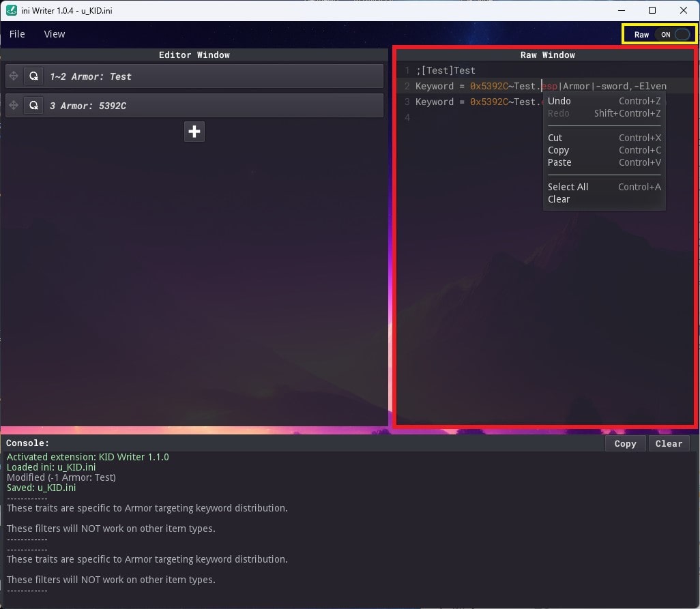Select Clear from the context menu
Screen dimensions: 700x609
[558, 199]
